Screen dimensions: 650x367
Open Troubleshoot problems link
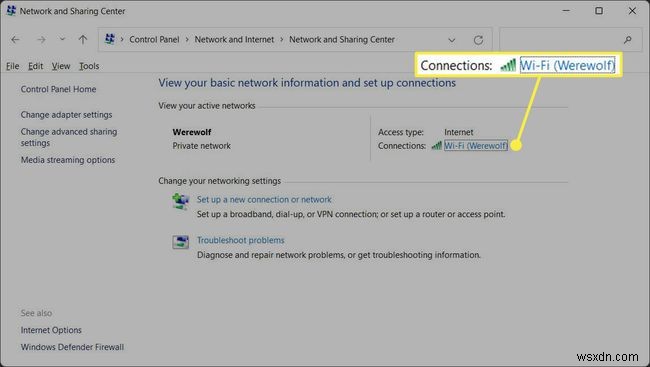pyautogui.click(x=240, y=240)
